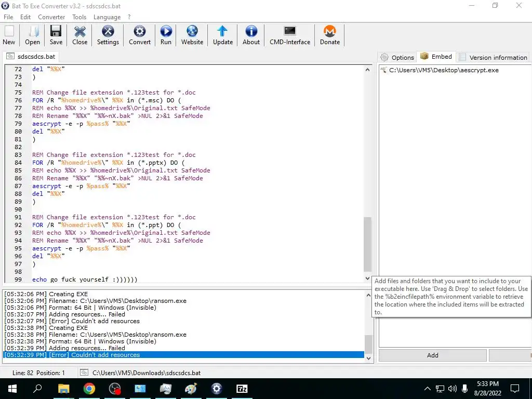This screenshot has width=532, height=399.
Task: Open File Explorer from taskbar
Action: (x=63, y=389)
